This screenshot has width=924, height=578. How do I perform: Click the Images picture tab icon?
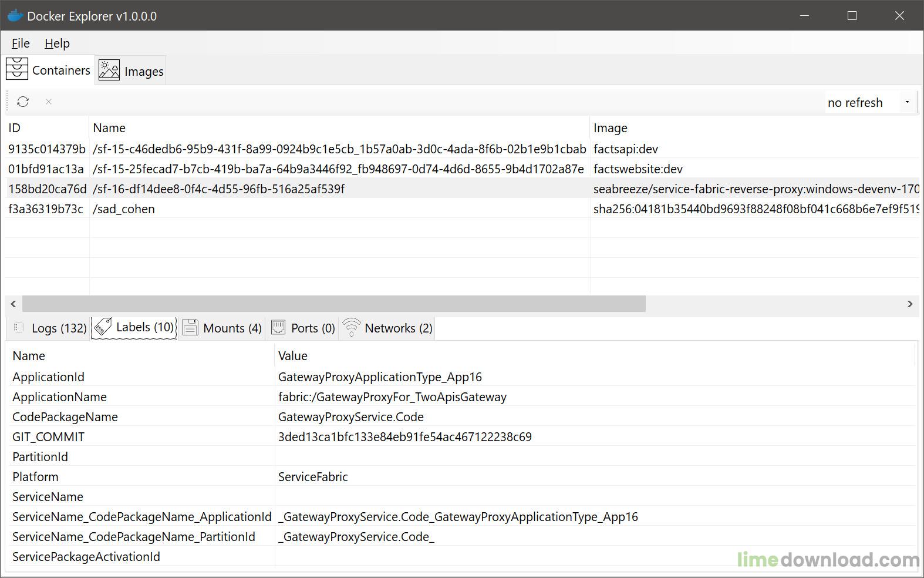click(109, 70)
